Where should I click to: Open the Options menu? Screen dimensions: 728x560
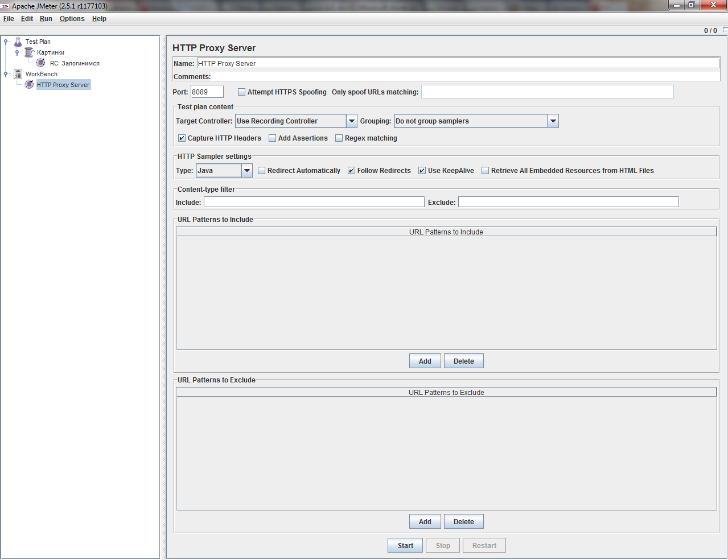tap(72, 19)
